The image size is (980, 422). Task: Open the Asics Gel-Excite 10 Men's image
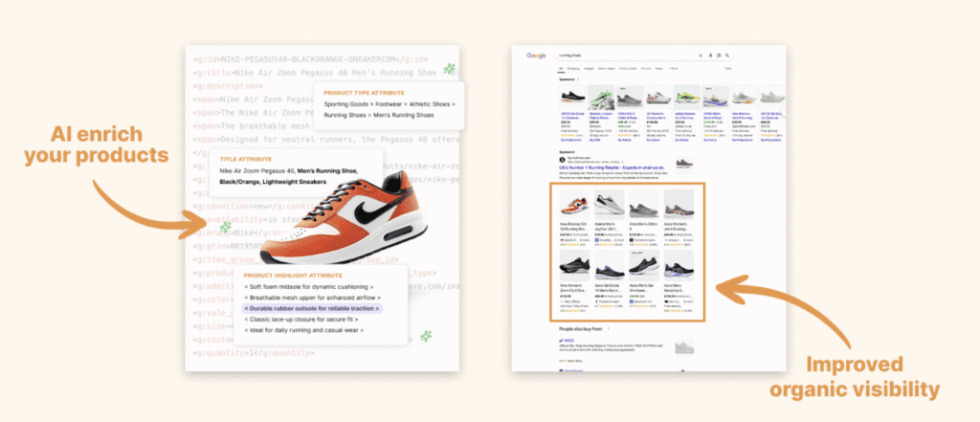pyautogui.click(x=609, y=265)
